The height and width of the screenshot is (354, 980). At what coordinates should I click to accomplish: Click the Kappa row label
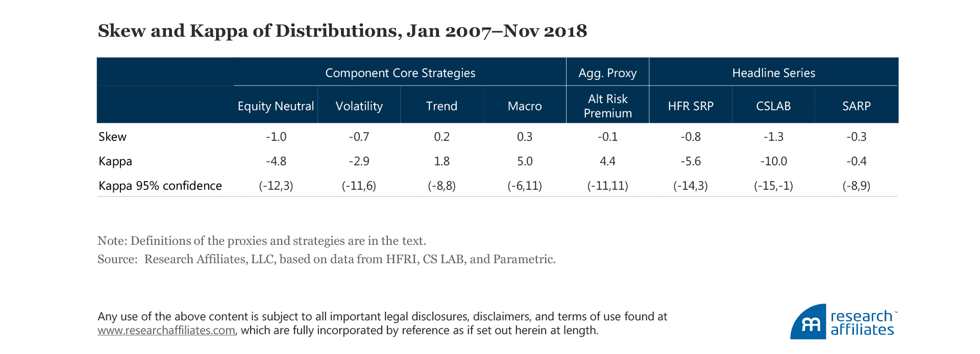point(115,161)
